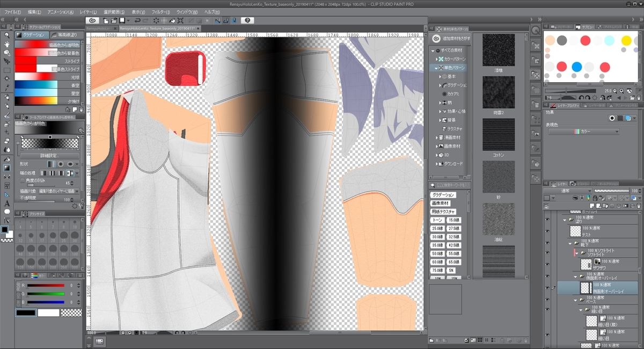Select the Text tool
Screen dimensions: 644x349
pyautogui.click(x=7, y=203)
